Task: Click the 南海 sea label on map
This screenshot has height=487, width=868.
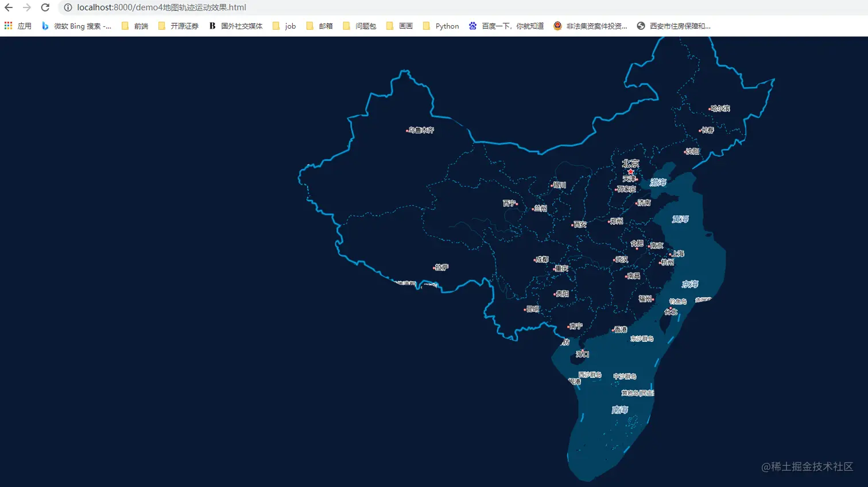Action: (x=620, y=410)
